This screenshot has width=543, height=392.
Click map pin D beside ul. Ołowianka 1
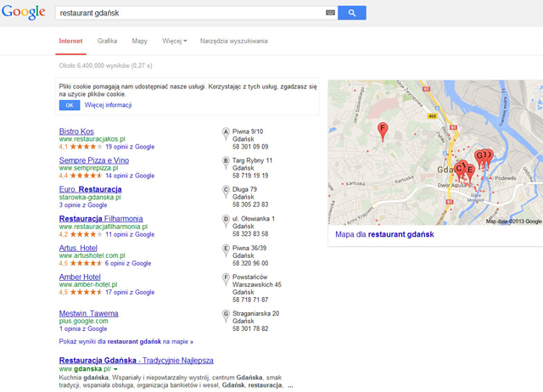point(226,221)
